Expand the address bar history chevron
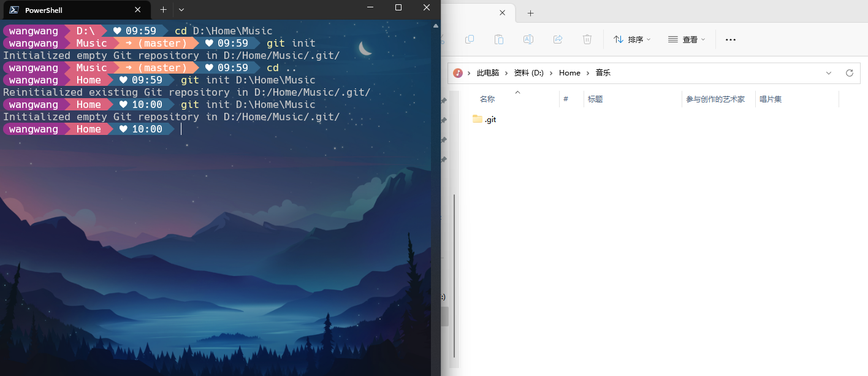This screenshot has height=376, width=868. (x=829, y=73)
